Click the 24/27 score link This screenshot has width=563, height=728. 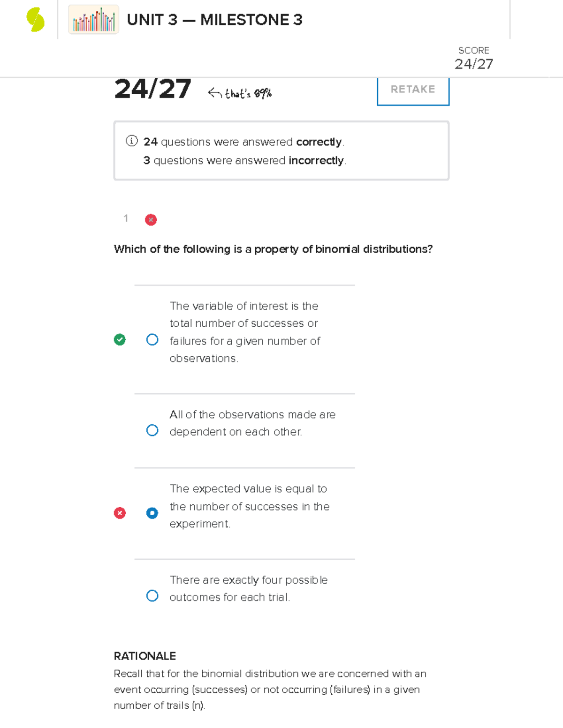pyautogui.click(x=473, y=64)
